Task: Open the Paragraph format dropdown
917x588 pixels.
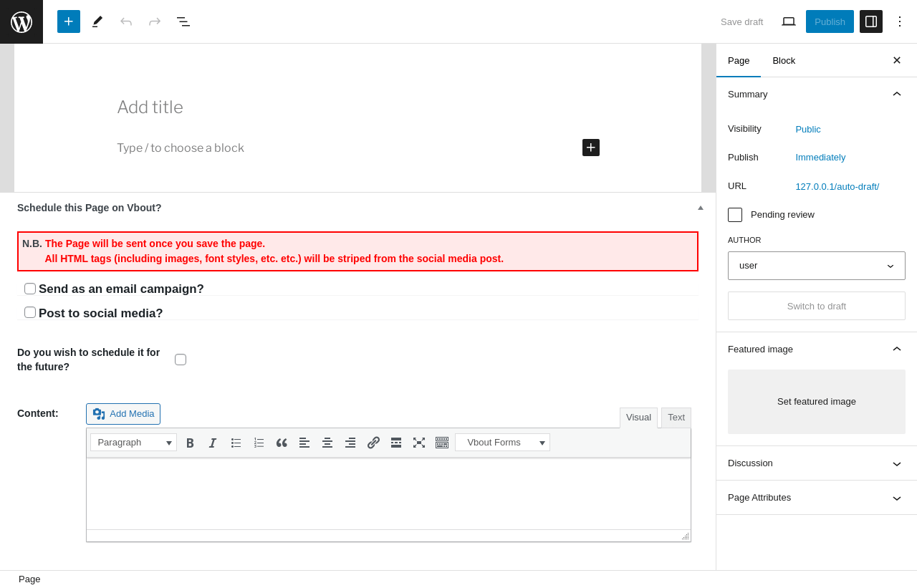Action: [133, 443]
